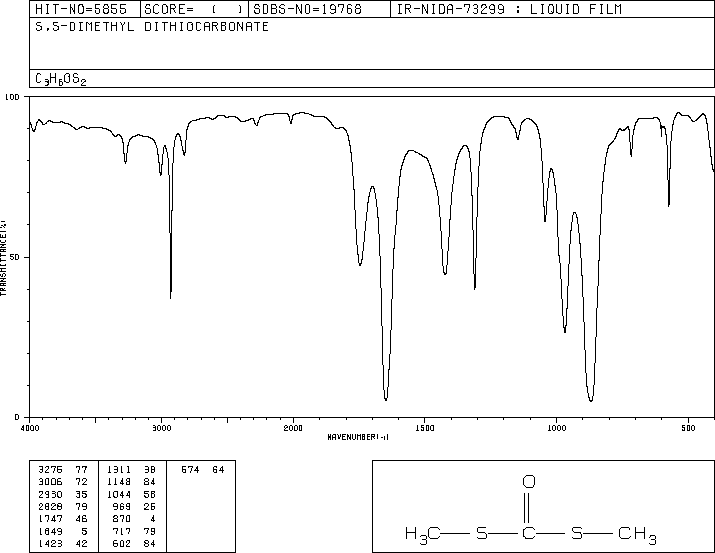This screenshot has height=553, width=715.
Task: Click the HIT-NO=5855 header field
Action: [x=84, y=9]
